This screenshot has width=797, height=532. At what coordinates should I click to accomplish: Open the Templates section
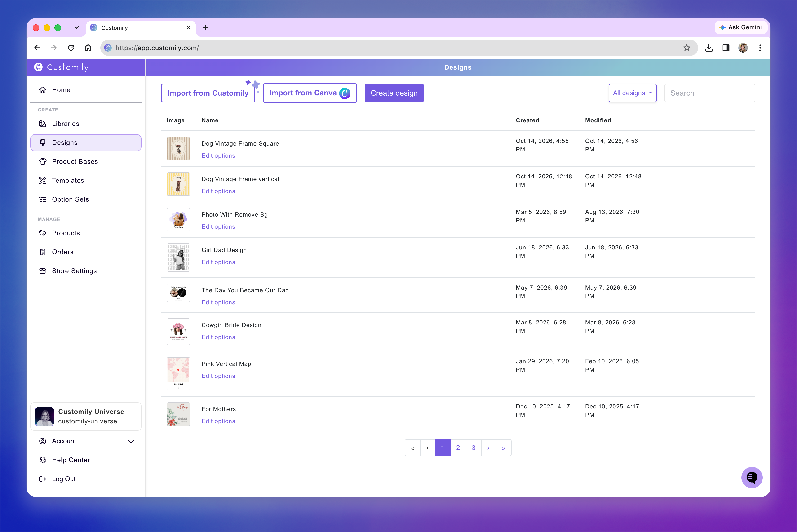click(x=85, y=181)
